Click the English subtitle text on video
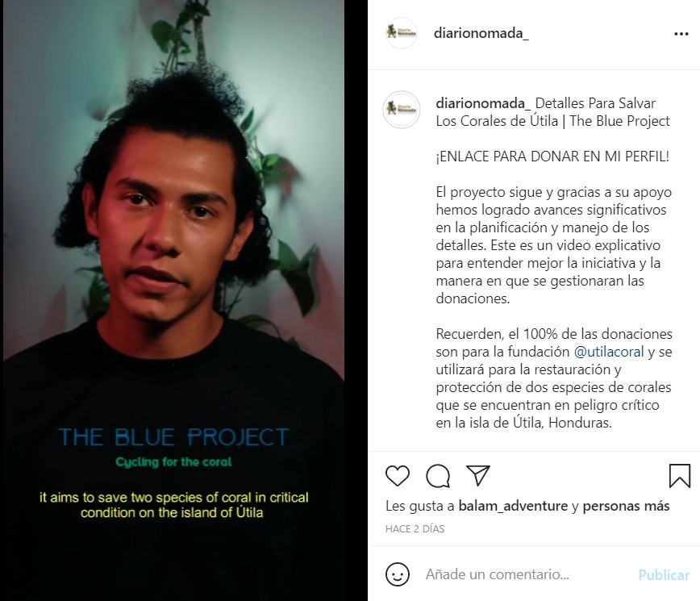This screenshot has width=700, height=601. click(x=173, y=505)
